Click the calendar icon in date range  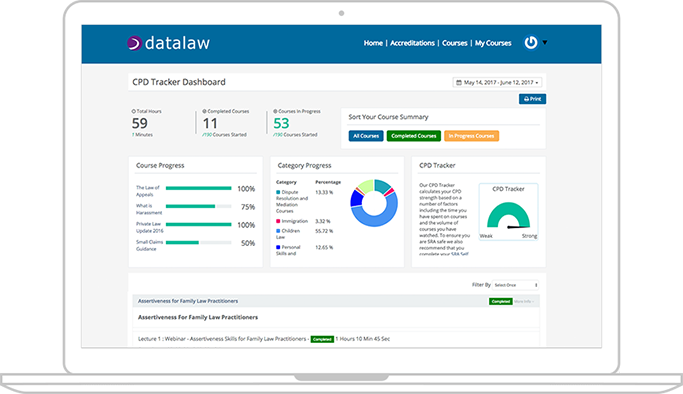(x=459, y=82)
